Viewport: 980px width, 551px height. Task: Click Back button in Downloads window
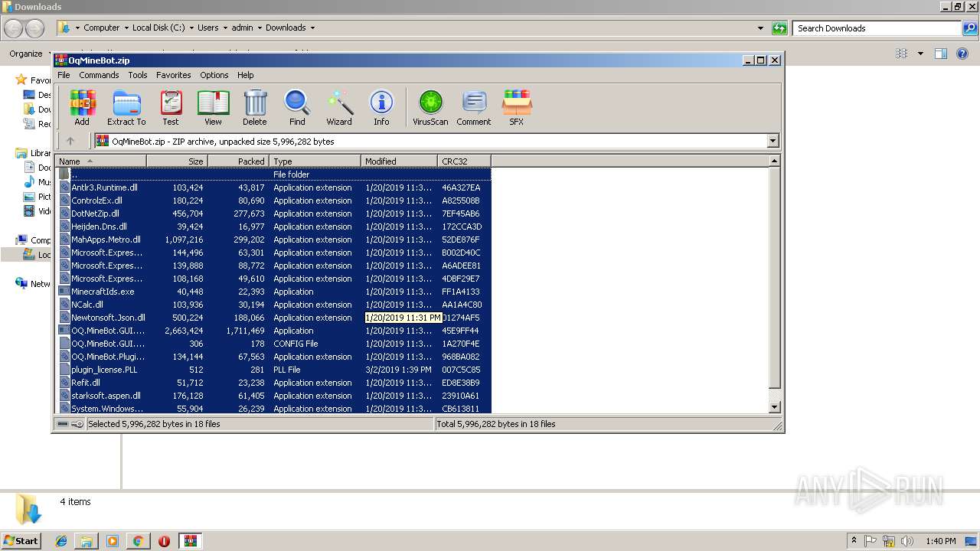13,28
